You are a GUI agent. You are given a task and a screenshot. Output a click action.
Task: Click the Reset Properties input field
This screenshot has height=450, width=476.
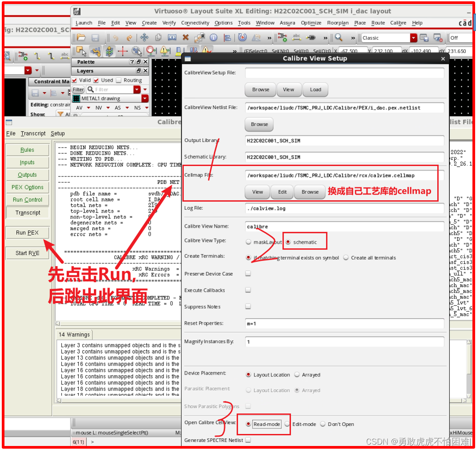click(344, 323)
